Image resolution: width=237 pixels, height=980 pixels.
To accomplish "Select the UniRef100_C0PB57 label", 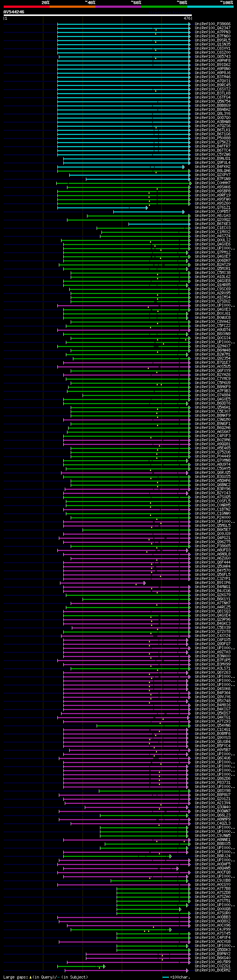I will click(213, 211).
